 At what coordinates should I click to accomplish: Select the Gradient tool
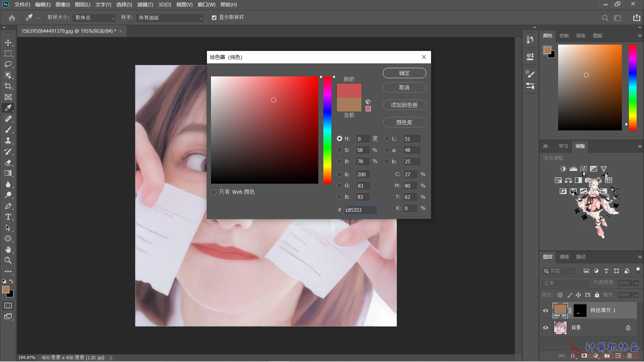click(x=8, y=173)
